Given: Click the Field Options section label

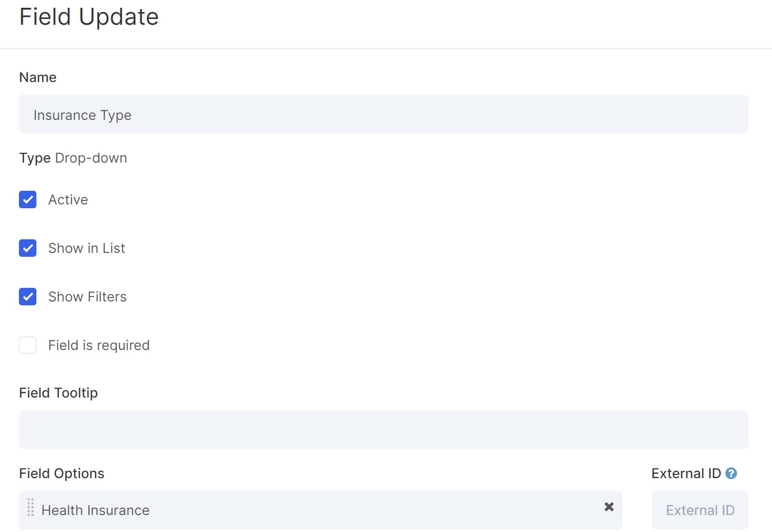Looking at the screenshot, I should point(62,474).
